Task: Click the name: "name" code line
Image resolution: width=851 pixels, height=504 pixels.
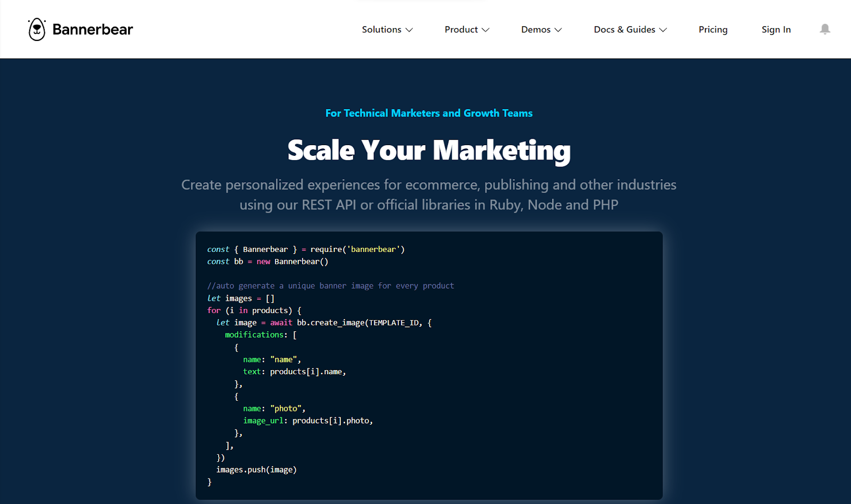Action: tap(272, 360)
